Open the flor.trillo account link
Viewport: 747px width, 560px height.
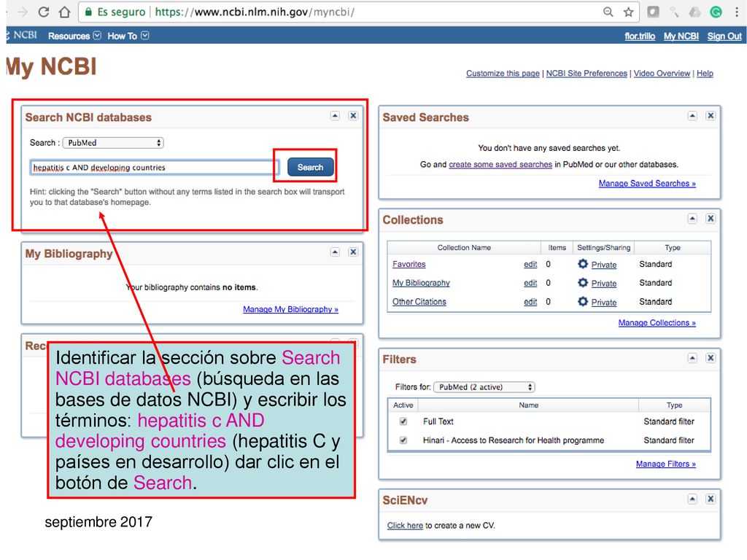(x=640, y=36)
